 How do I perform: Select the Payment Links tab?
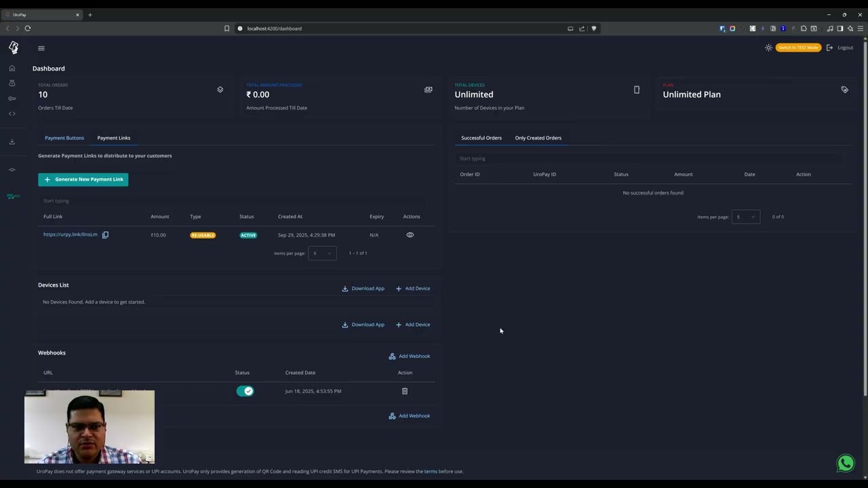click(114, 138)
